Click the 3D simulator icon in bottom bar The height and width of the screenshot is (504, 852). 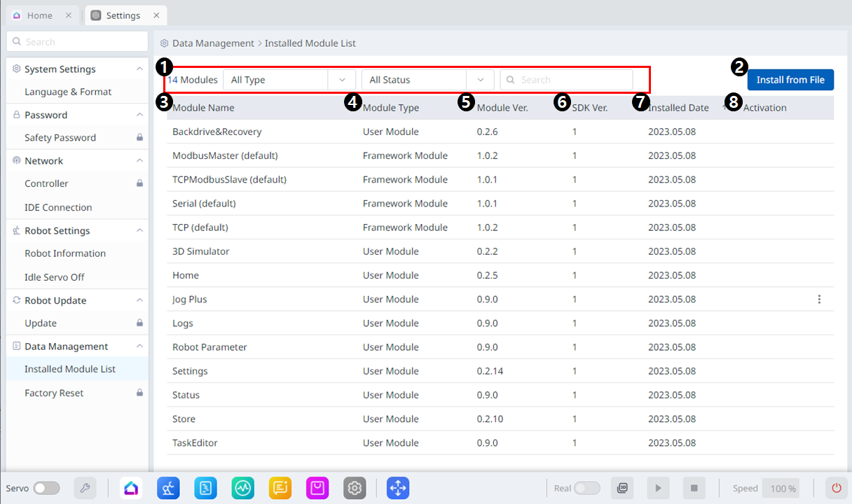coord(622,488)
